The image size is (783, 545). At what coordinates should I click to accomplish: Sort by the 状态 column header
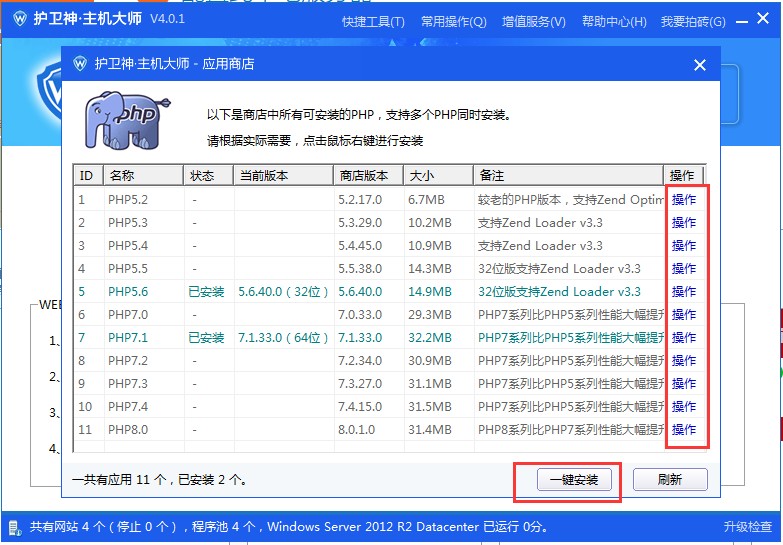[209, 175]
